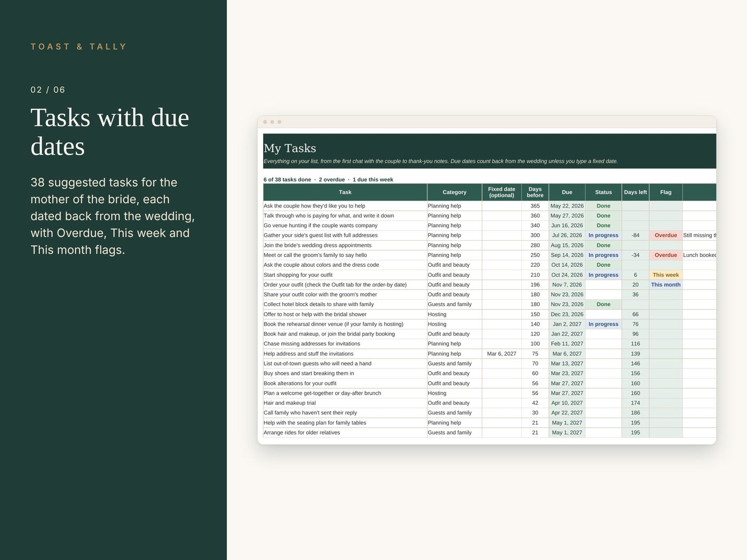Select the Fixed date (optional) header

coord(502,192)
